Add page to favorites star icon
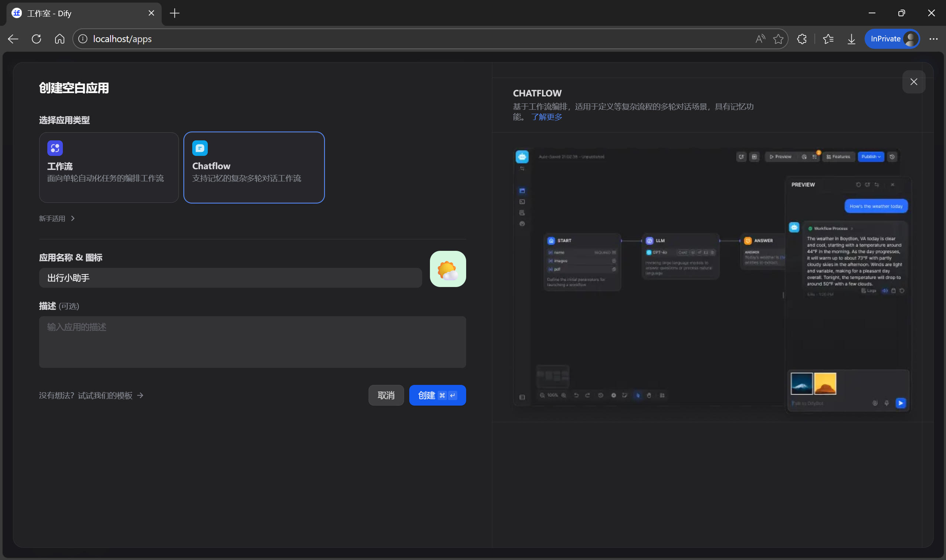Viewport: 946px width, 560px height. click(x=777, y=39)
